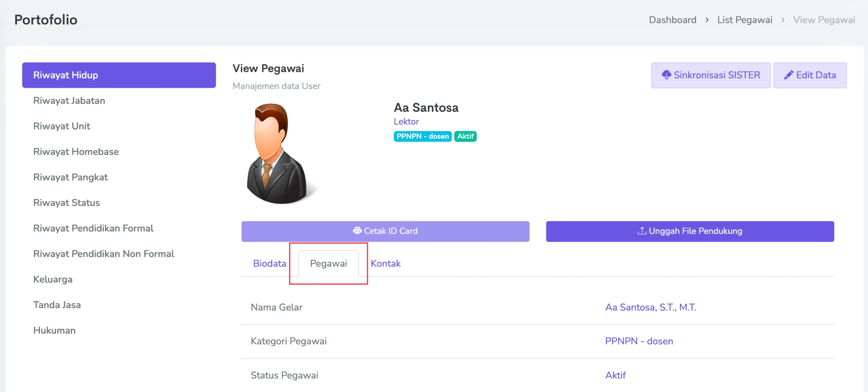The image size is (868, 392).
Task: Click the Aa Santosa, S.T., M.T. value
Action: 650,307
